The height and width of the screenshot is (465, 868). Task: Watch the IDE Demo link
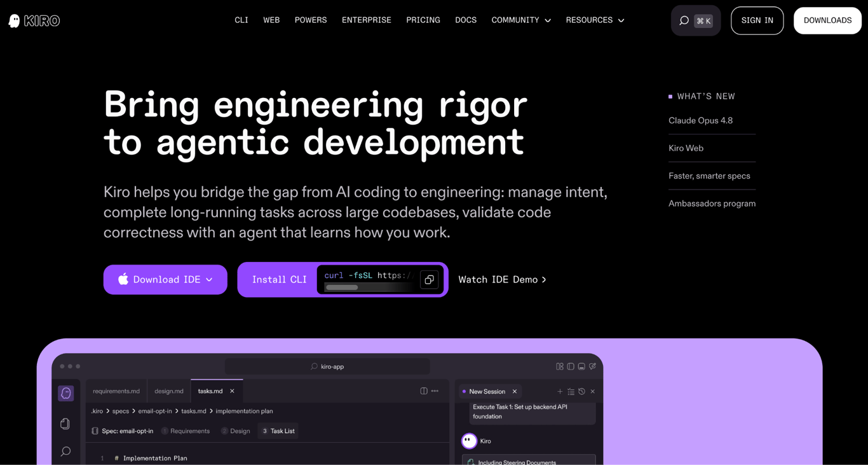click(502, 280)
